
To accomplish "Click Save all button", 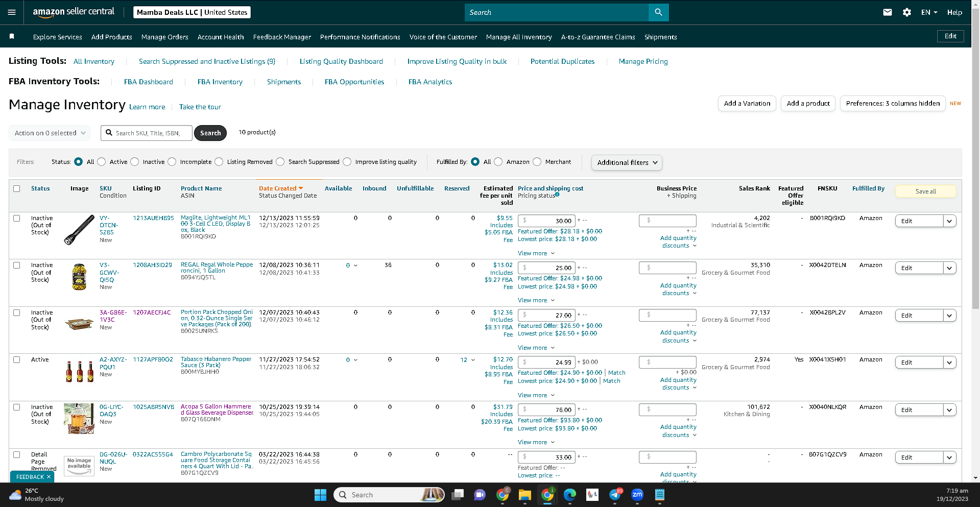I will click(925, 191).
